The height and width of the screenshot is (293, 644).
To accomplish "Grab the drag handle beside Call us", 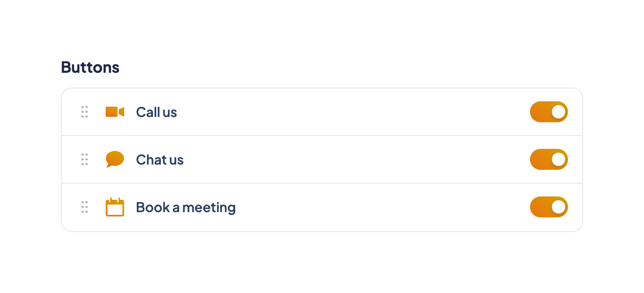I will coord(85,112).
